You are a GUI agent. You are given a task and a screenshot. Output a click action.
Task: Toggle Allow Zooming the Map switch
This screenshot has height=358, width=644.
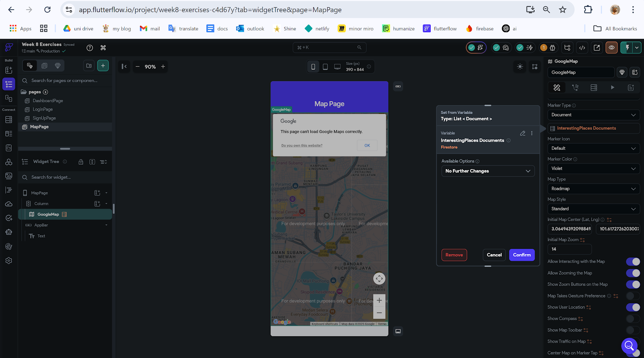[633, 273]
